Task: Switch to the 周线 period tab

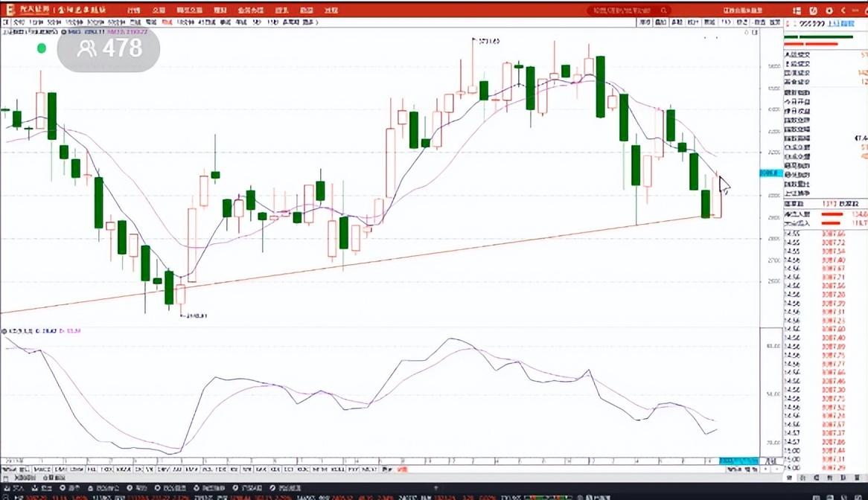Action: coord(151,22)
